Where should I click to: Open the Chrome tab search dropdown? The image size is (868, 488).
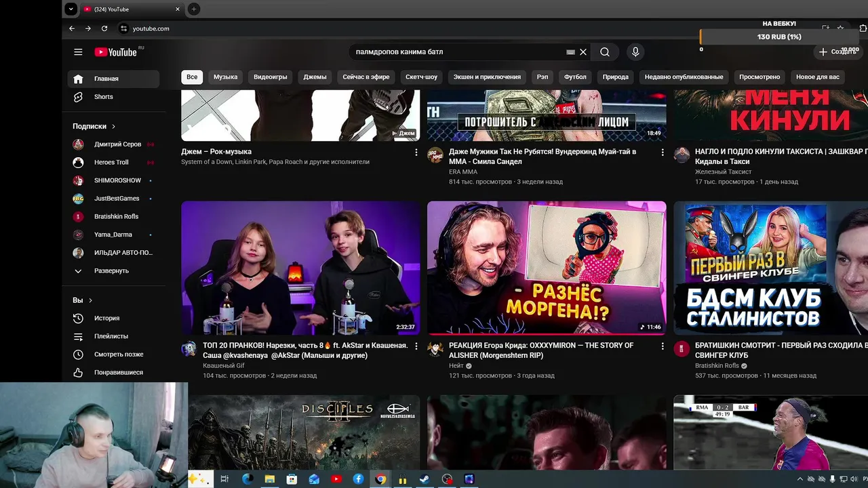pos(71,9)
